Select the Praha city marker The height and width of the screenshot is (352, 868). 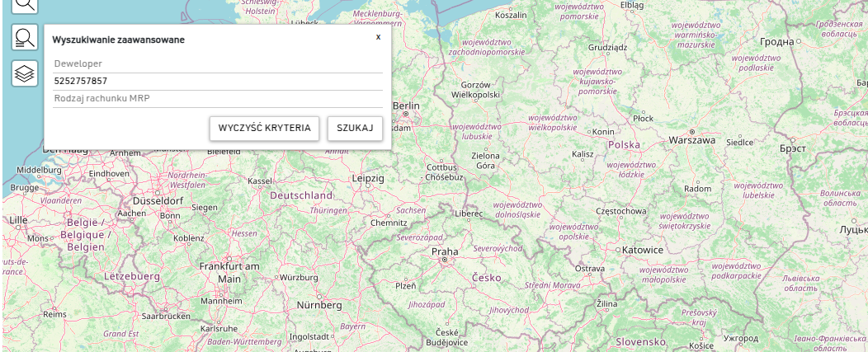click(444, 252)
